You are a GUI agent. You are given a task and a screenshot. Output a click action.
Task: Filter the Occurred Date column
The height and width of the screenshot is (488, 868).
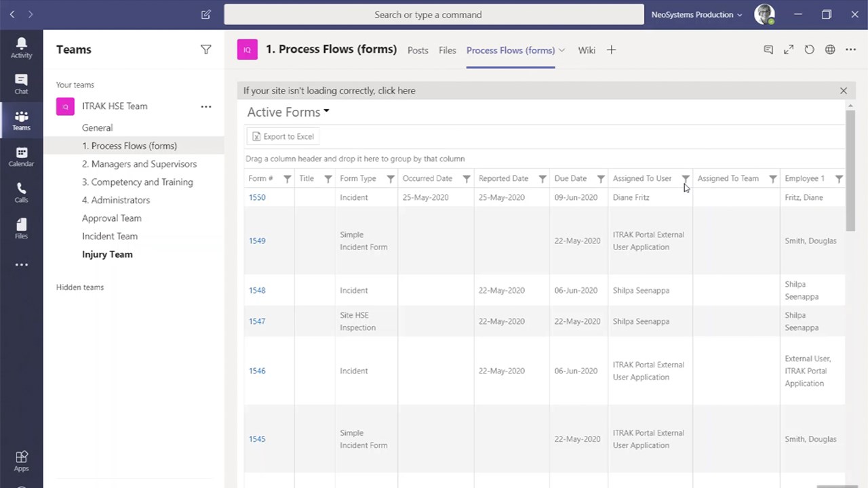[x=466, y=179]
